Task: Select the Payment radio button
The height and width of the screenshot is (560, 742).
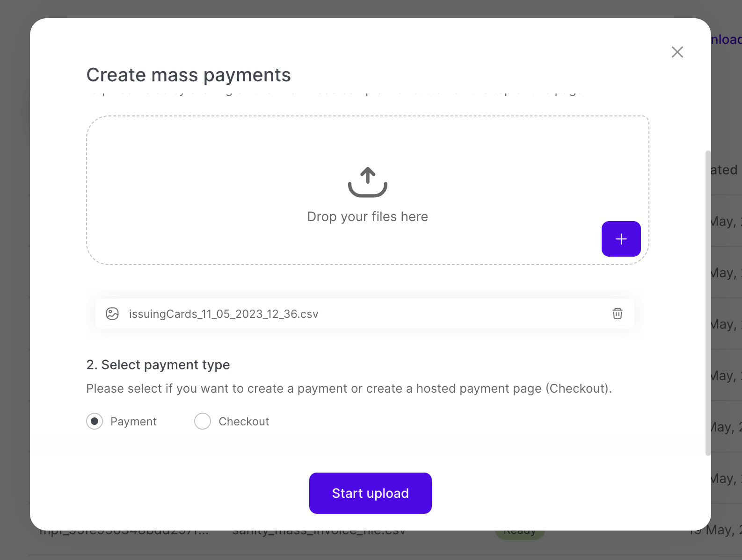Action: tap(95, 421)
